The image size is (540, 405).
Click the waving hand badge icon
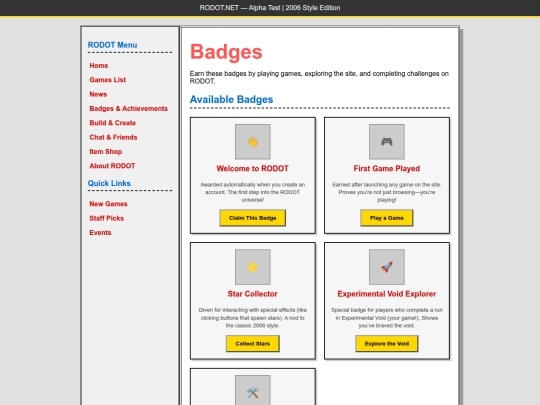[x=252, y=142]
